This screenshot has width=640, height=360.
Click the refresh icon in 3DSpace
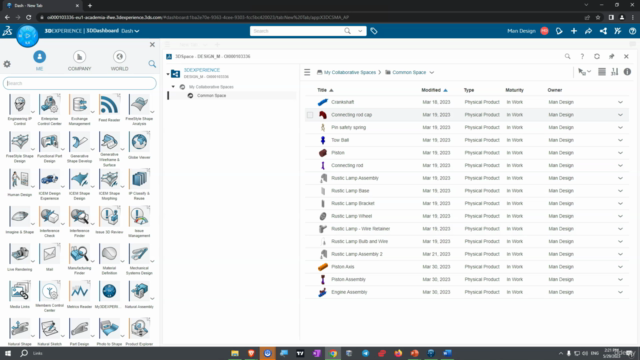click(597, 56)
